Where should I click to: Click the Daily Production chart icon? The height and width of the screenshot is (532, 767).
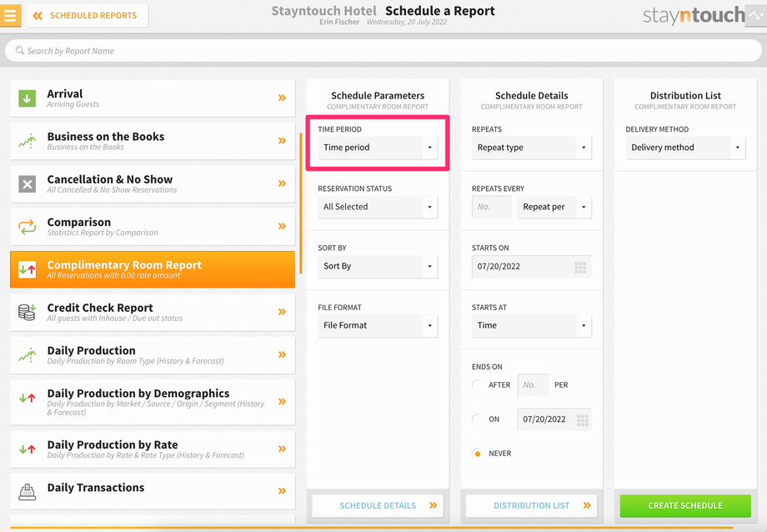27,355
